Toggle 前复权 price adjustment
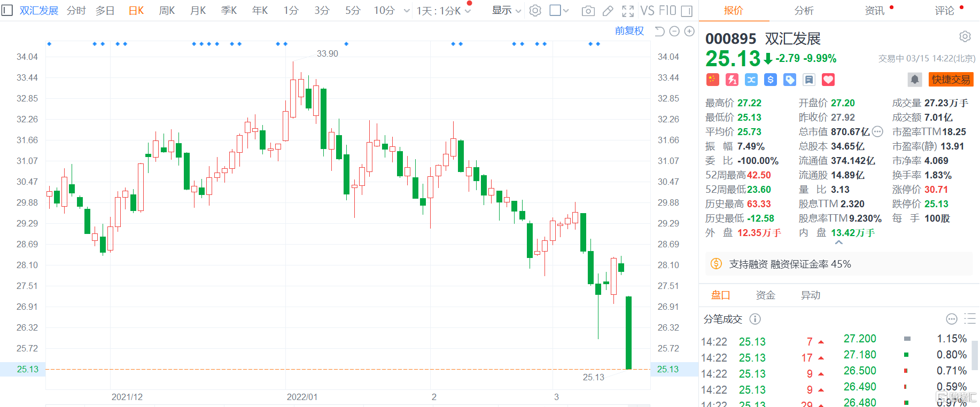Image resolution: width=980 pixels, height=407 pixels. (629, 31)
